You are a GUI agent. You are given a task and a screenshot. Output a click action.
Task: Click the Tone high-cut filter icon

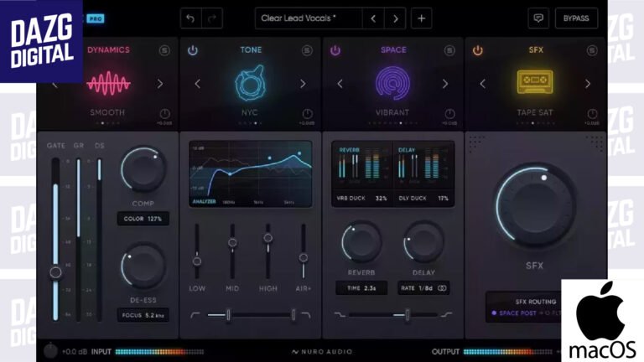pyautogui.click(x=305, y=315)
